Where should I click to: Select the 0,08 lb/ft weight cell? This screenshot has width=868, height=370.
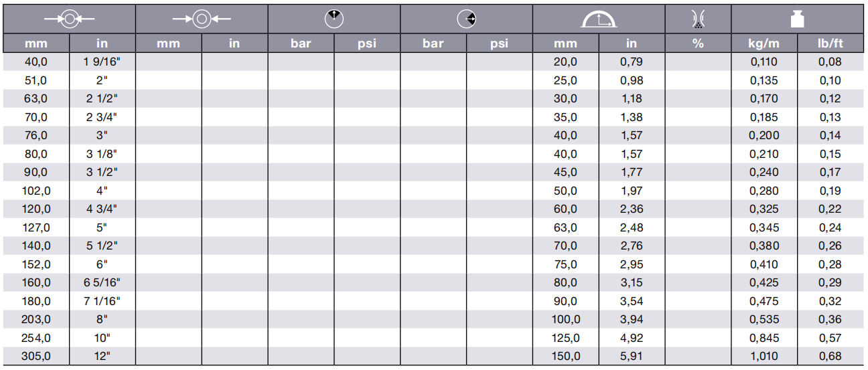pos(830,62)
